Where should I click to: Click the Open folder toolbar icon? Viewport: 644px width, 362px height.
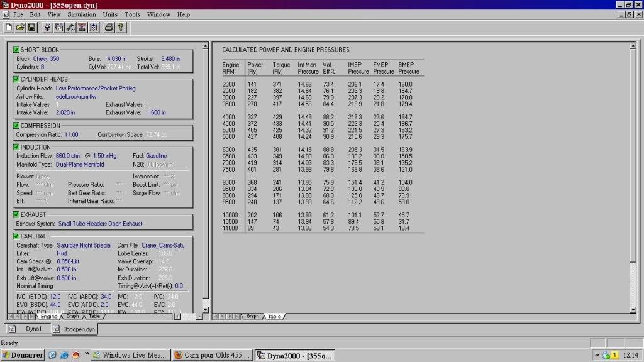(x=20, y=28)
